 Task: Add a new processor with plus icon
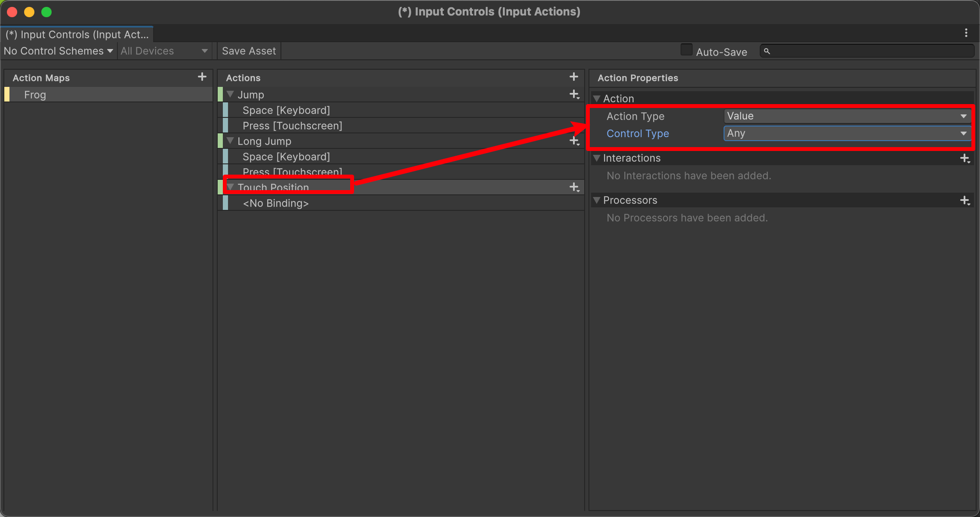coord(965,200)
